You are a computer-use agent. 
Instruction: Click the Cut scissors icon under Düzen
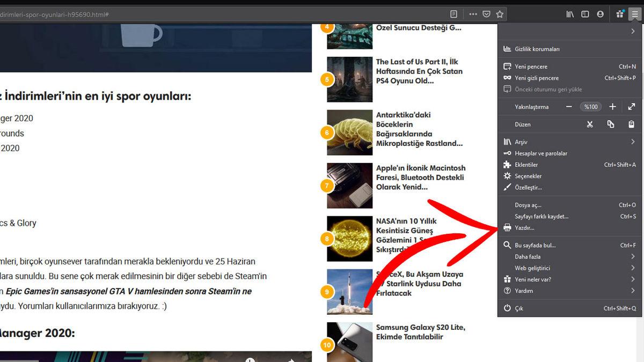[590, 124]
